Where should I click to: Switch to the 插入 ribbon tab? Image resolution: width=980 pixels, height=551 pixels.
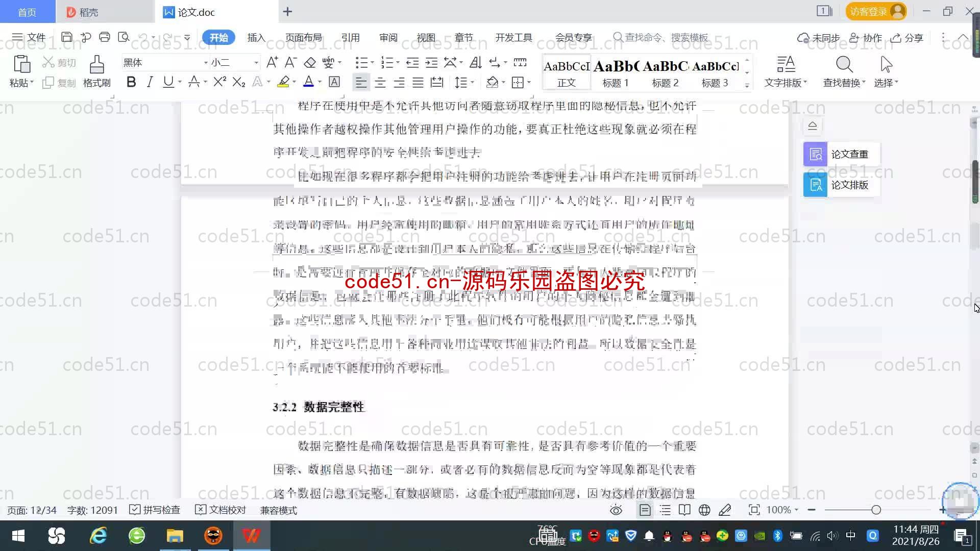(256, 37)
